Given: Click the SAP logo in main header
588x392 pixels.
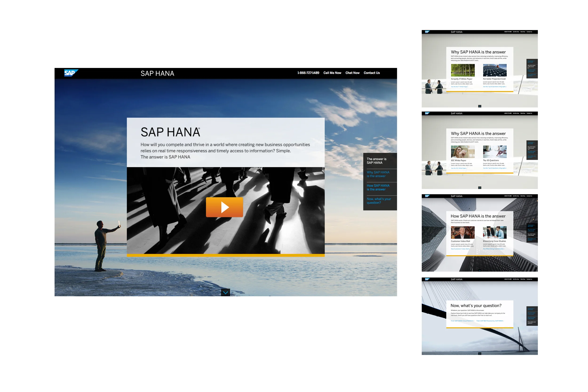Looking at the screenshot, I should pos(71,73).
